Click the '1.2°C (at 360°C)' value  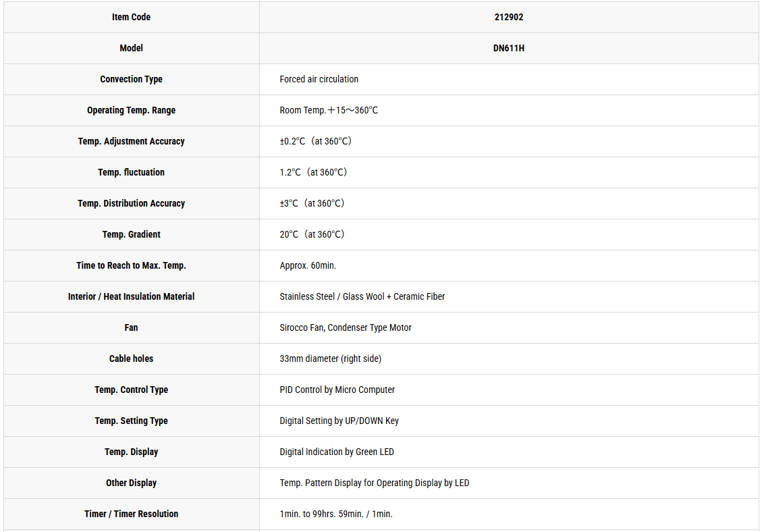(x=313, y=173)
